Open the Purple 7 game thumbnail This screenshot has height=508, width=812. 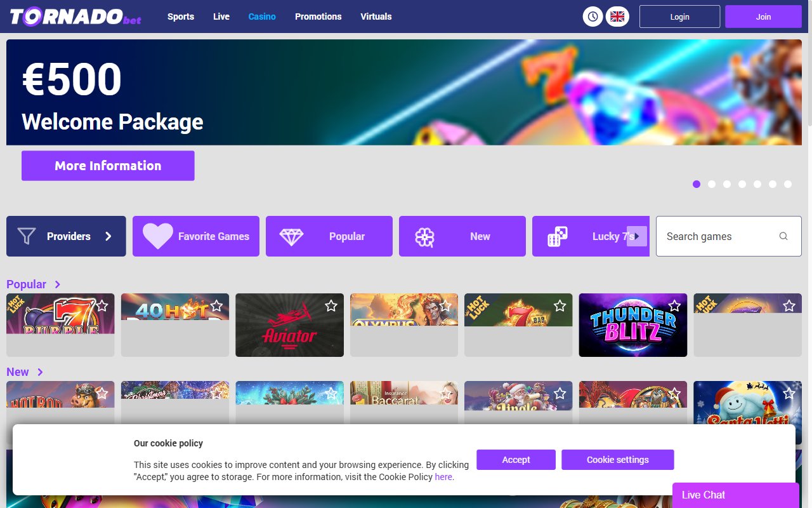(x=60, y=325)
